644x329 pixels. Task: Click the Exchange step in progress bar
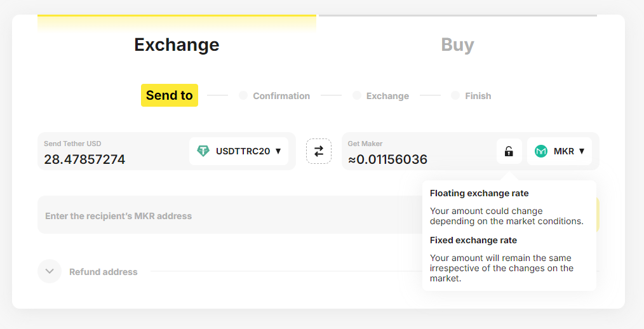coord(387,96)
